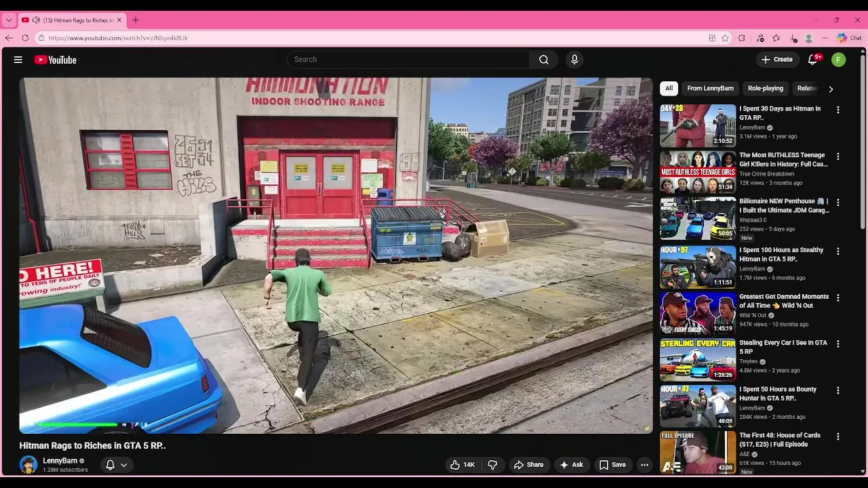Open the YouTube hamburger guide menu

coord(18,60)
